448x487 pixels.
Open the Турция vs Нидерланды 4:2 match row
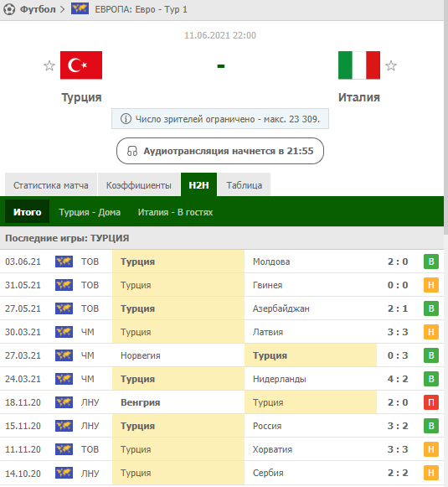point(222,379)
